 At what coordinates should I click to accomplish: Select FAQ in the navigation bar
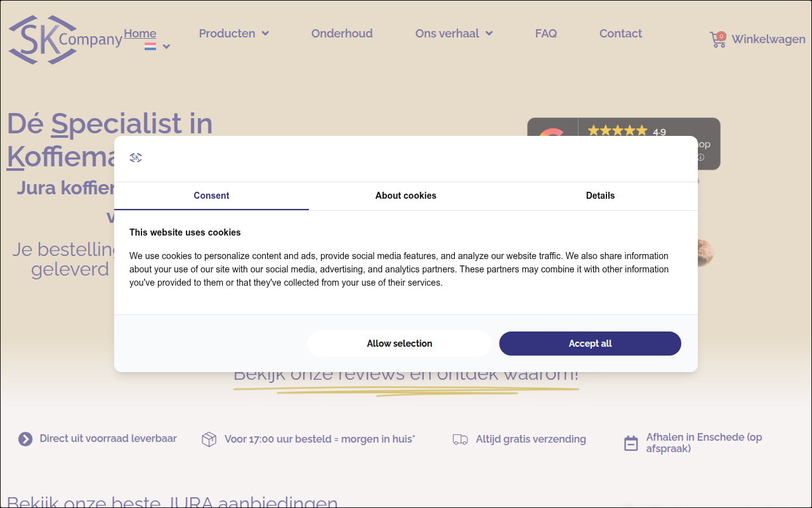point(546,34)
